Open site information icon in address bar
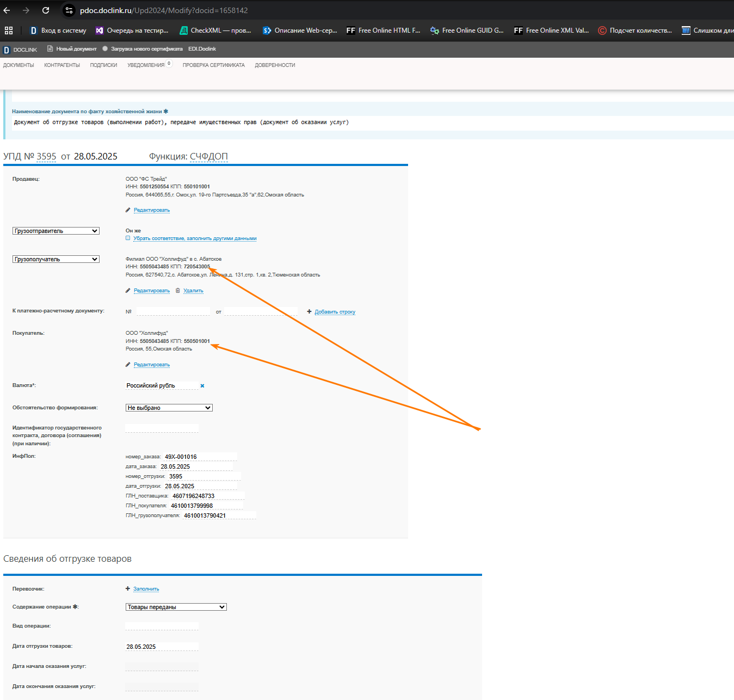This screenshot has height=700, width=734. [x=69, y=10]
